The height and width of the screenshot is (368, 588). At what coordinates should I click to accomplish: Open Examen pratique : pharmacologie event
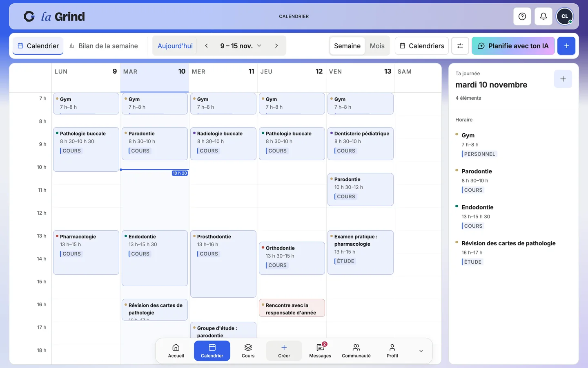click(361, 252)
